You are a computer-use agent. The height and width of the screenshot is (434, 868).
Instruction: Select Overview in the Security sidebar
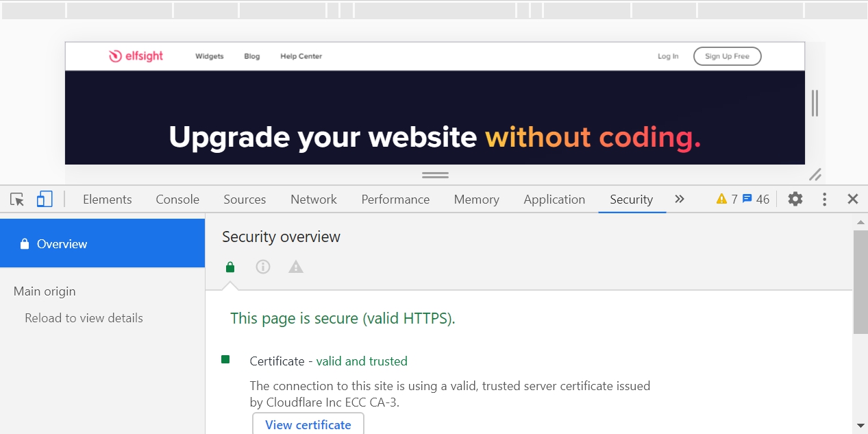62,243
